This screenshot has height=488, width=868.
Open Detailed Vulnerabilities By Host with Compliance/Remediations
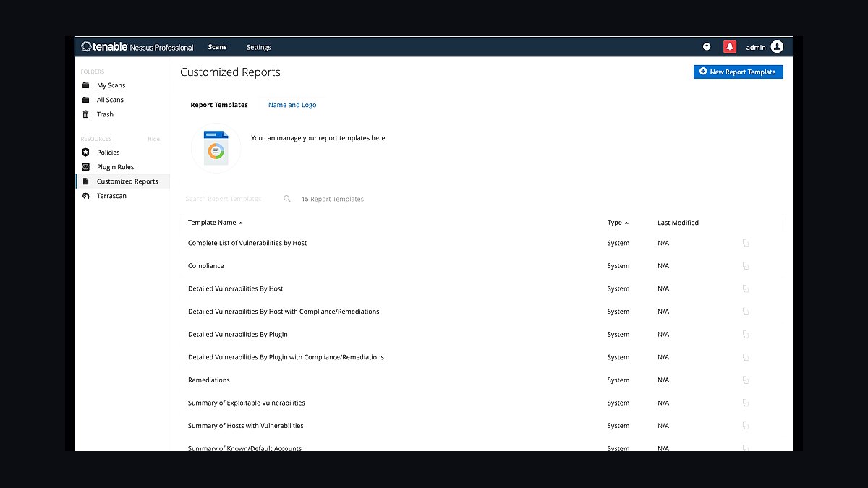coord(284,312)
